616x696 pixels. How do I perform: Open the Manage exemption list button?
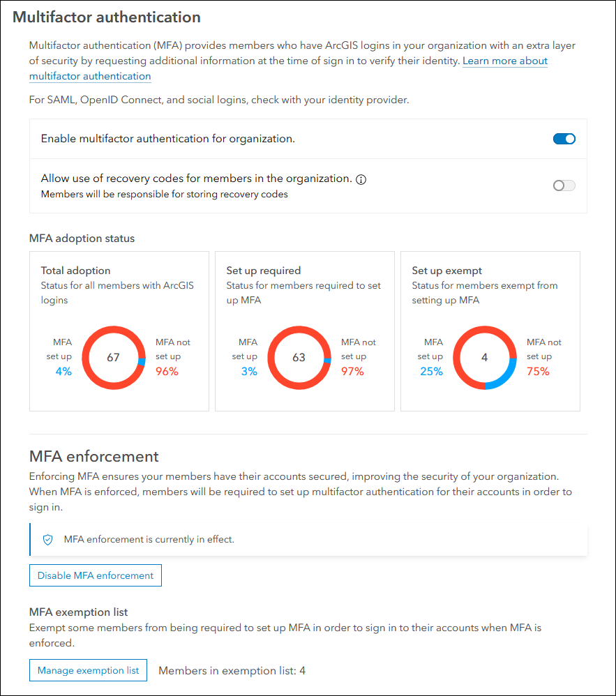point(88,671)
